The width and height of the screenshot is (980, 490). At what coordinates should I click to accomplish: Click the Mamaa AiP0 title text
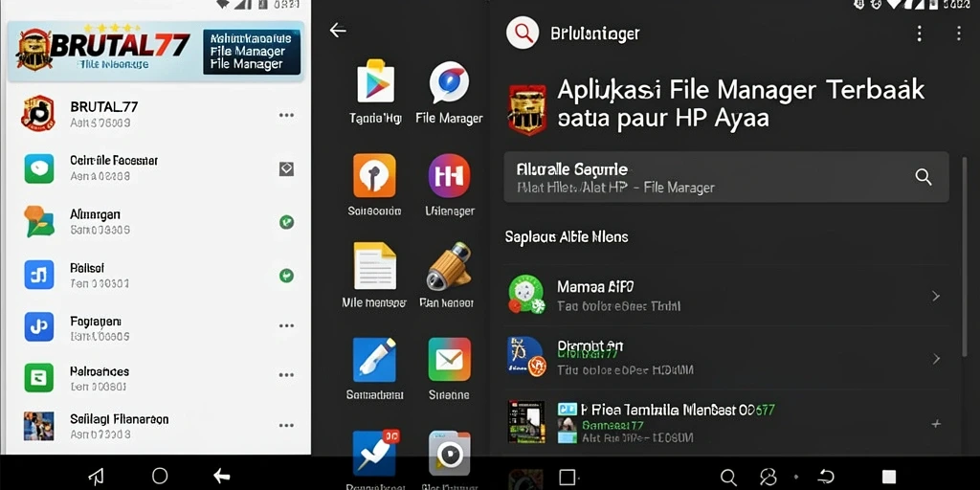[595, 287]
